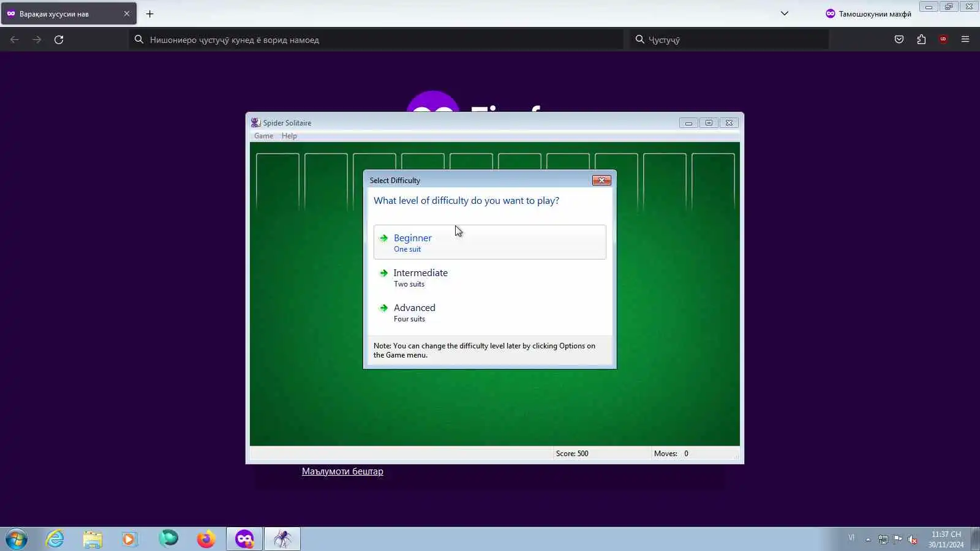Viewport: 980px width, 551px height.
Task: Click the muted volume tray icon
Action: click(913, 539)
